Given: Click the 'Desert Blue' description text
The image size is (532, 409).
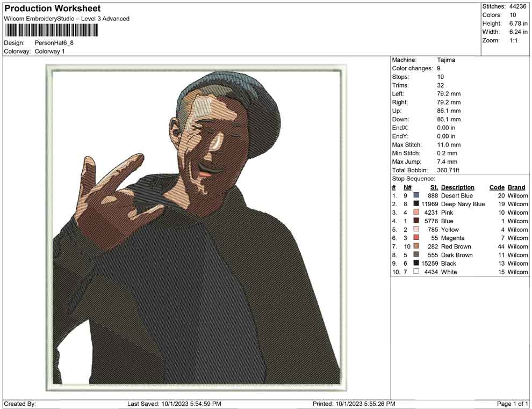Looking at the screenshot, I should [x=457, y=195].
